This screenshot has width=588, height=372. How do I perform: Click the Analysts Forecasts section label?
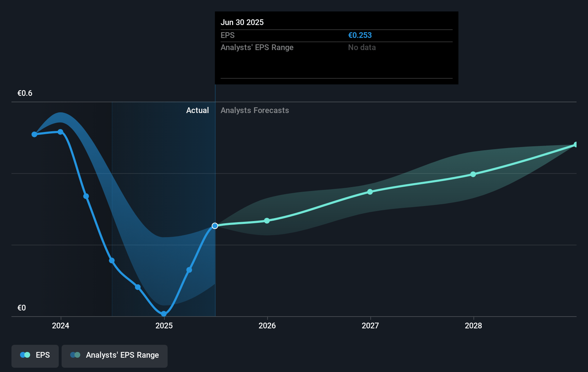click(255, 111)
